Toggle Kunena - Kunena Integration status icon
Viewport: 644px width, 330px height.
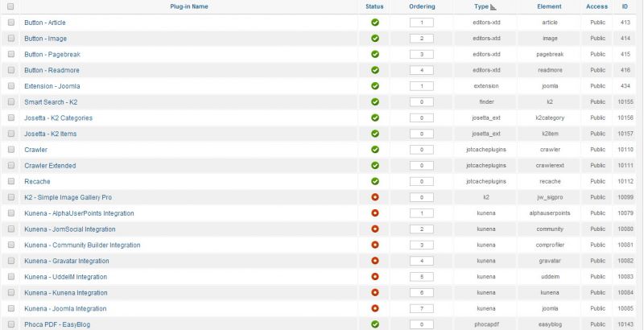374,293
